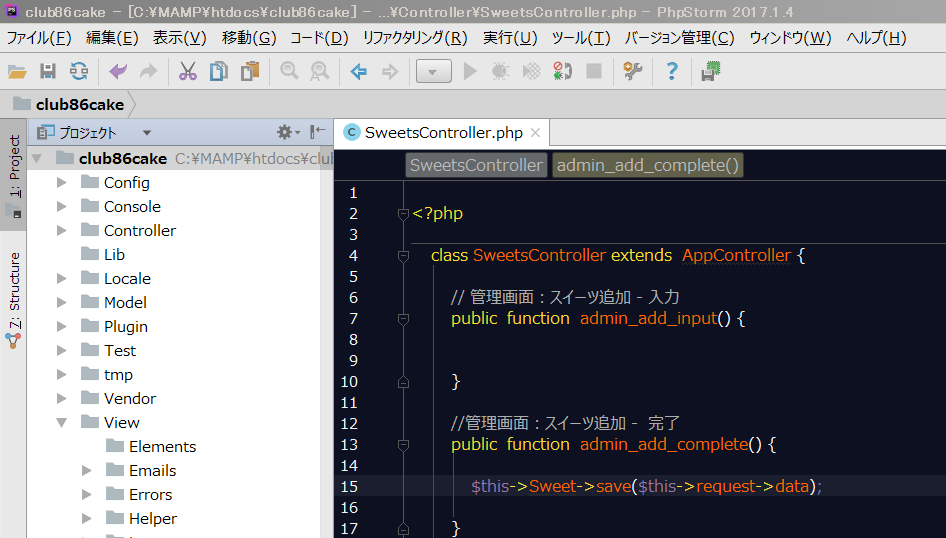Open the コード(D) menu
The height and width of the screenshot is (538, 946).
(319, 38)
